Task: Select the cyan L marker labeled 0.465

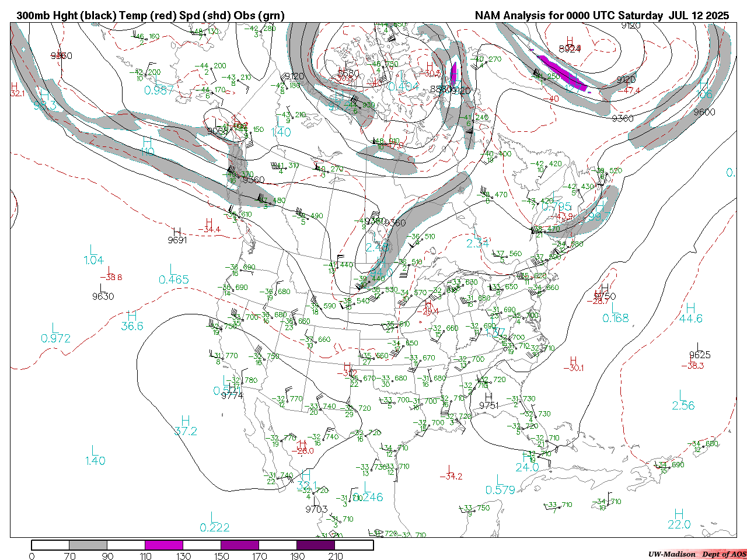Action: [172, 269]
